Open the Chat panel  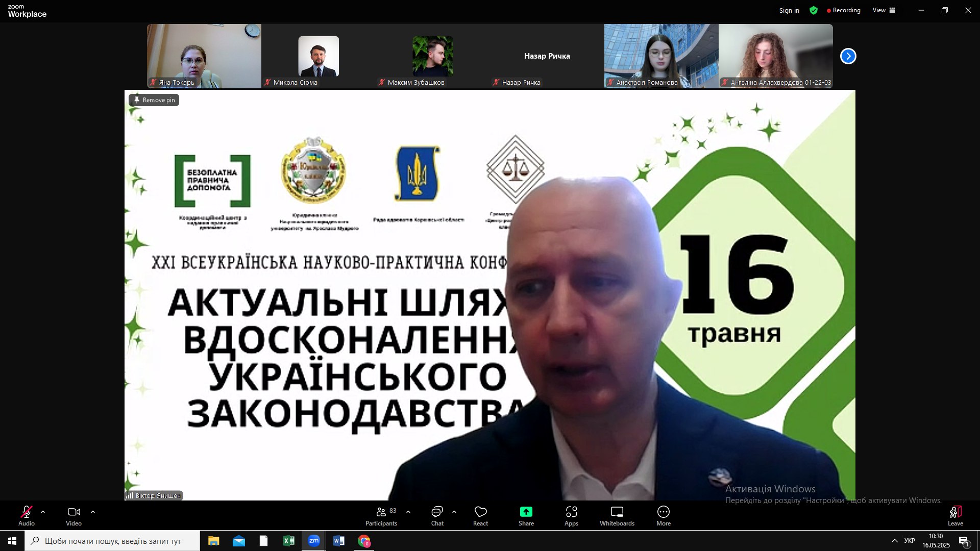pyautogui.click(x=437, y=512)
